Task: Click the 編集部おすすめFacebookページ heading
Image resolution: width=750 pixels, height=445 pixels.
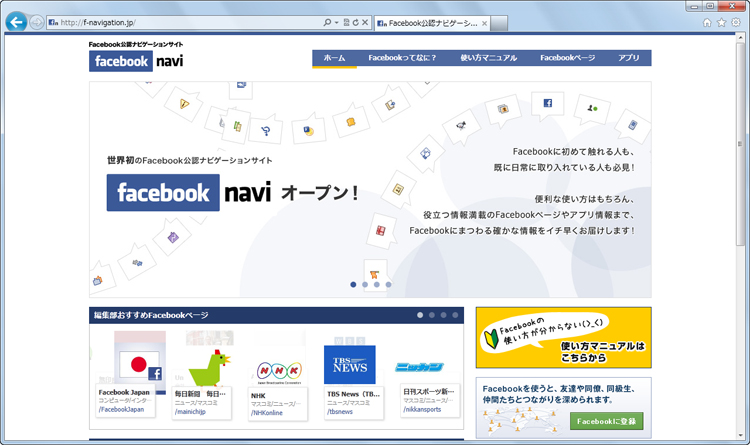Action: [151, 315]
